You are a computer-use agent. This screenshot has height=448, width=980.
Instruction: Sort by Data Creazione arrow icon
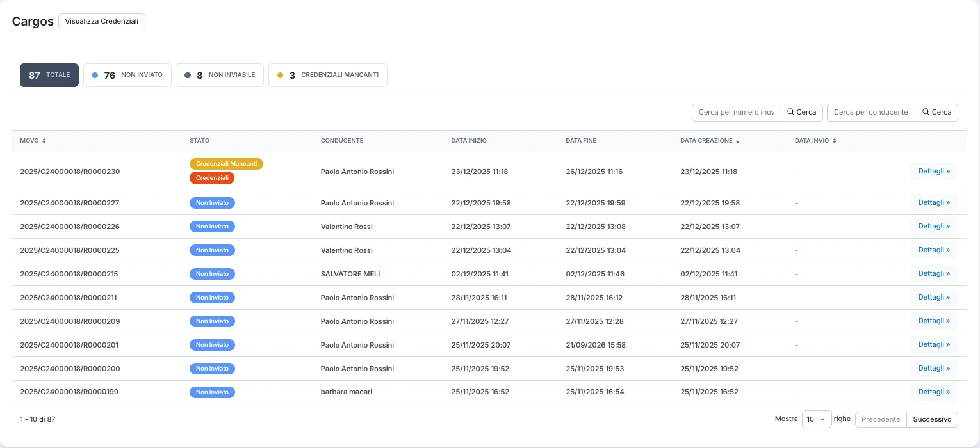738,141
